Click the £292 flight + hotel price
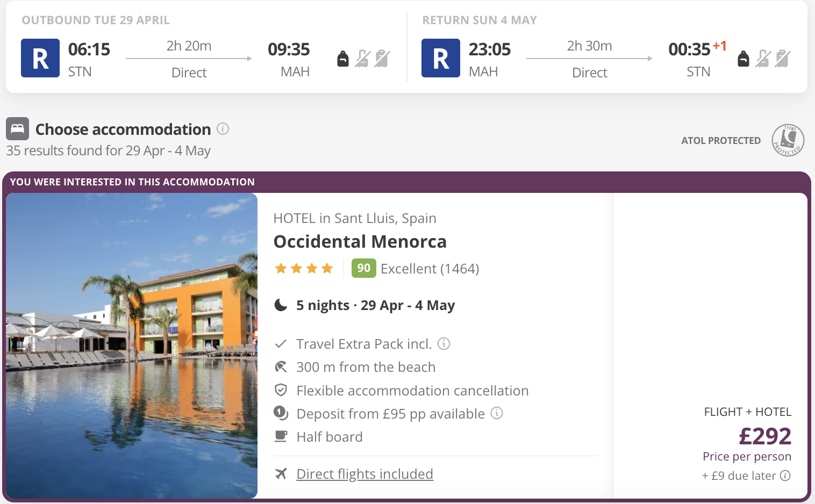815x504 pixels. (765, 436)
